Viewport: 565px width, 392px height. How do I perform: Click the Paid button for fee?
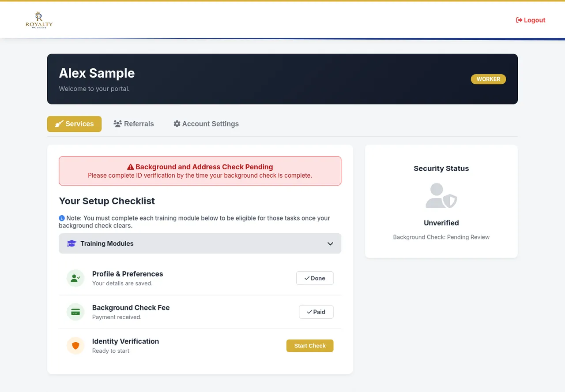pyautogui.click(x=316, y=312)
